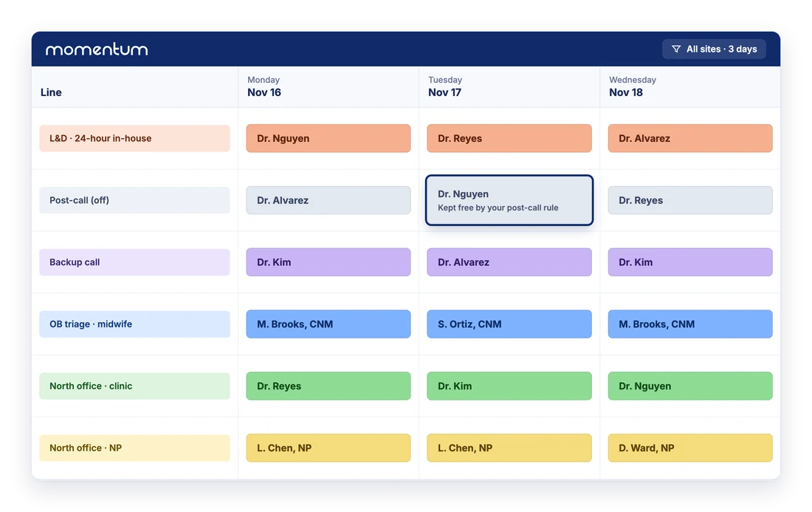Open M. Brooks, CNM Wednesday triage shift
This screenshot has width=812, height=512.
tap(689, 324)
